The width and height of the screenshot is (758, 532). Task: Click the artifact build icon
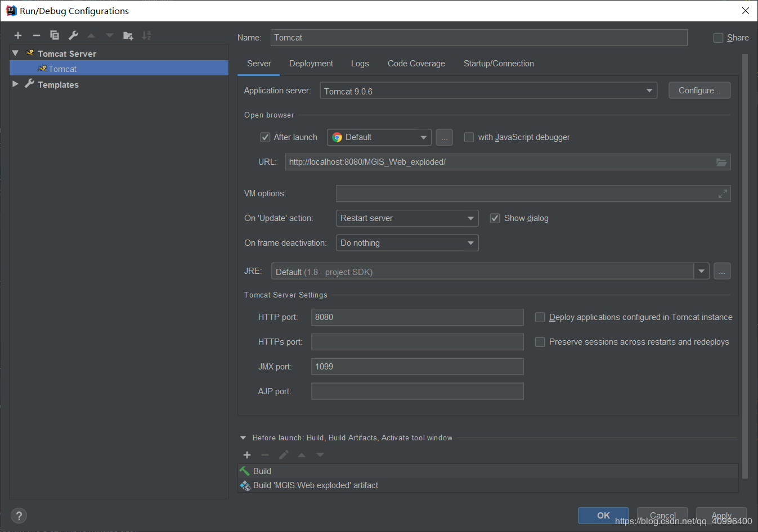pyautogui.click(x=245, y=485)
